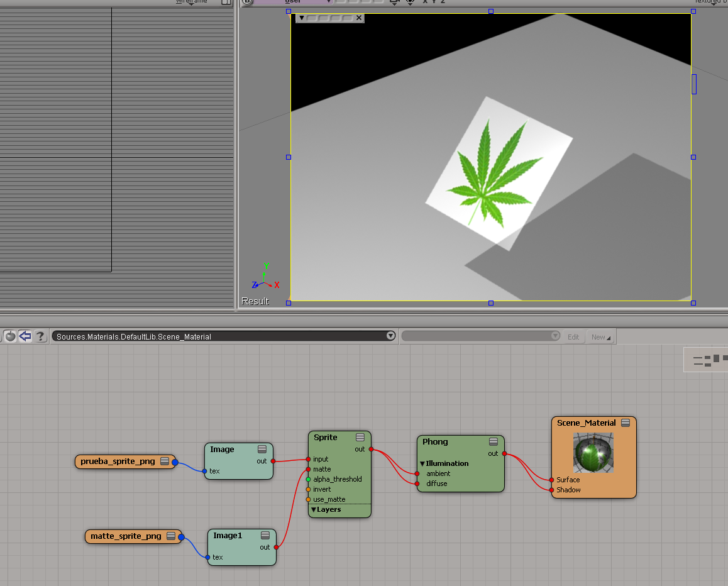This screenshot has width=728, height=586.
Task: Click the Phong node's out port
Action: [x=504, y=454]
